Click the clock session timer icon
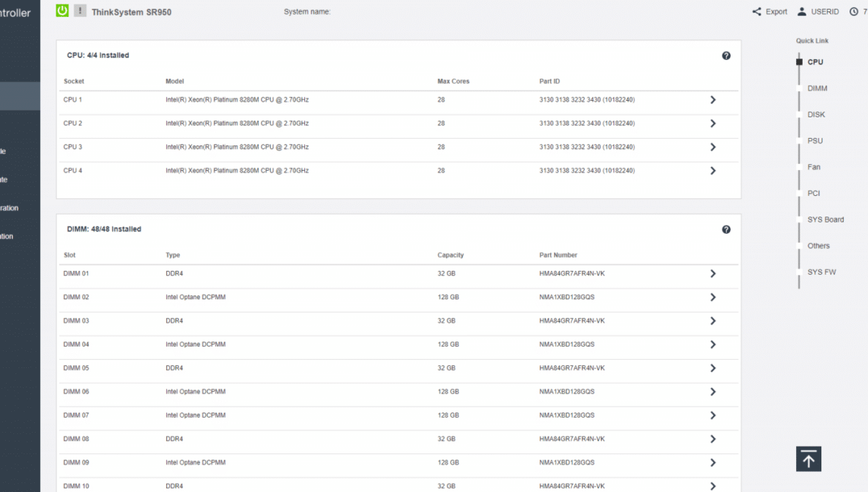This screenshot has height=492, width=868. [x=854, y=12]
